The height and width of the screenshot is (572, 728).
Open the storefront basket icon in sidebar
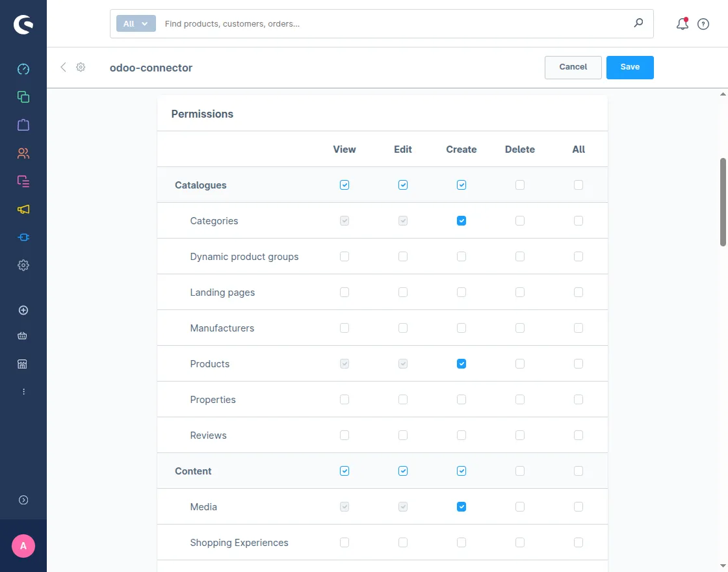[x=22, y=335]
